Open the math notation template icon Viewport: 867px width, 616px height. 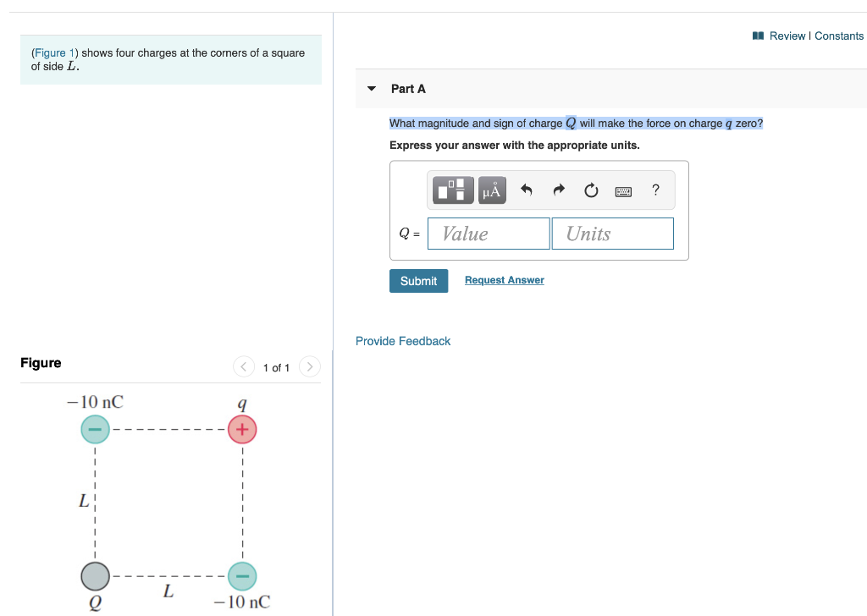click(452, 190)
